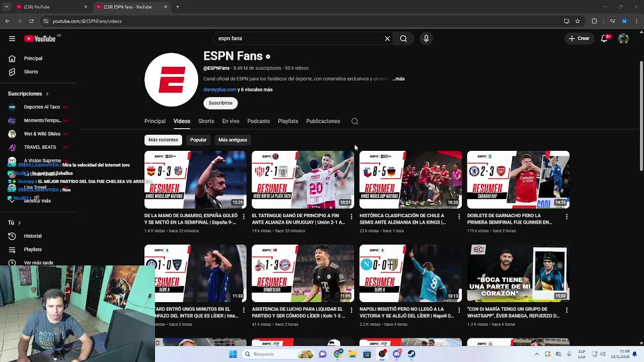Reload the page with the refresh icon
Screen dimensions: 644x362
(x=31, y=21)
